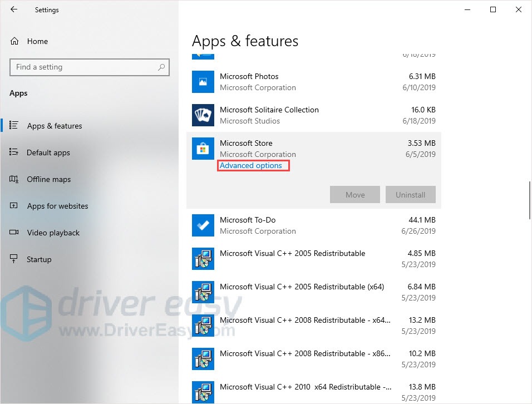
Task: Click the Microsoft Photos app icon
Action: point(203,82)
